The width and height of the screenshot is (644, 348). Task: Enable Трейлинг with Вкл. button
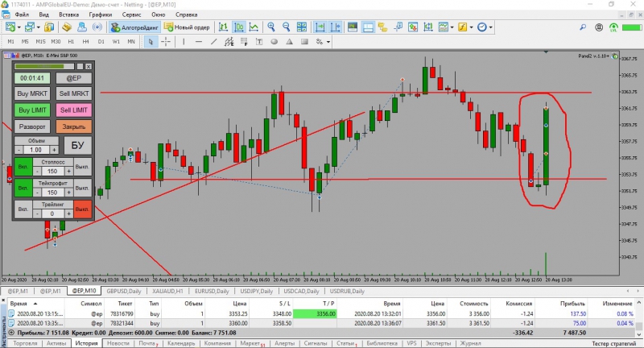pos(23,209)
